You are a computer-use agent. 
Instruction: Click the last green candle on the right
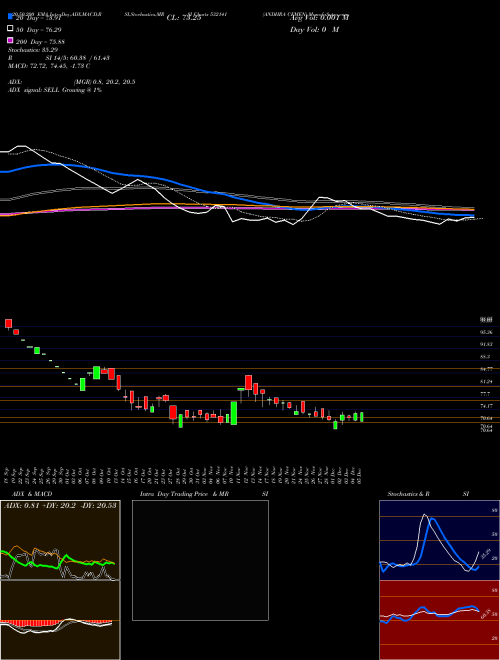[x=362, y=417]
